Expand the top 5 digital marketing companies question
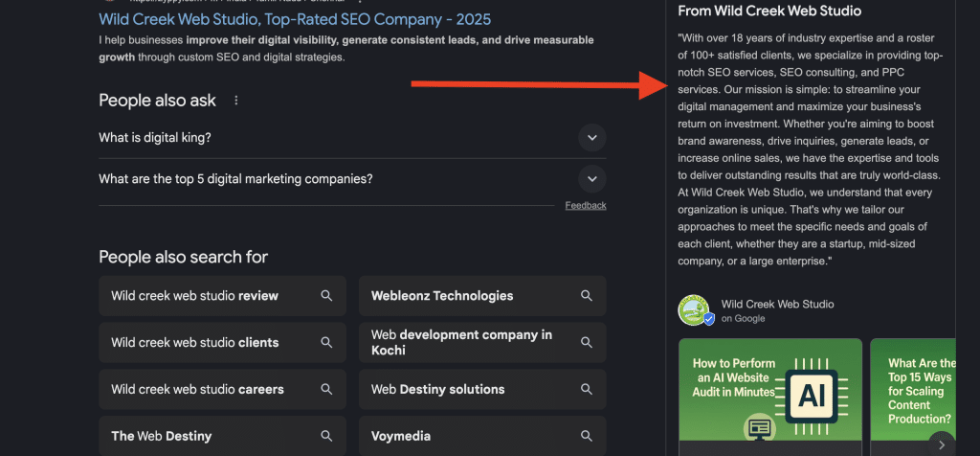The image size is (980, 456). point(352,179)
